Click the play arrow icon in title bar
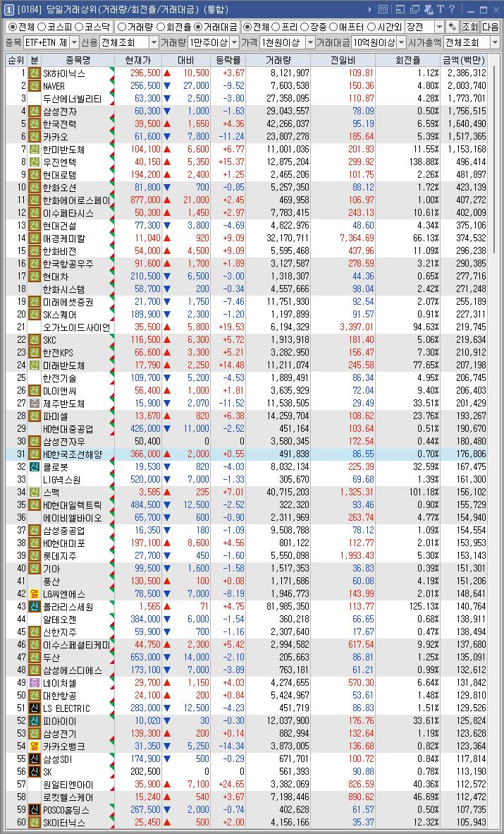Image resolution: width=504 pixels, height=834 pixels. pos(370,10)
